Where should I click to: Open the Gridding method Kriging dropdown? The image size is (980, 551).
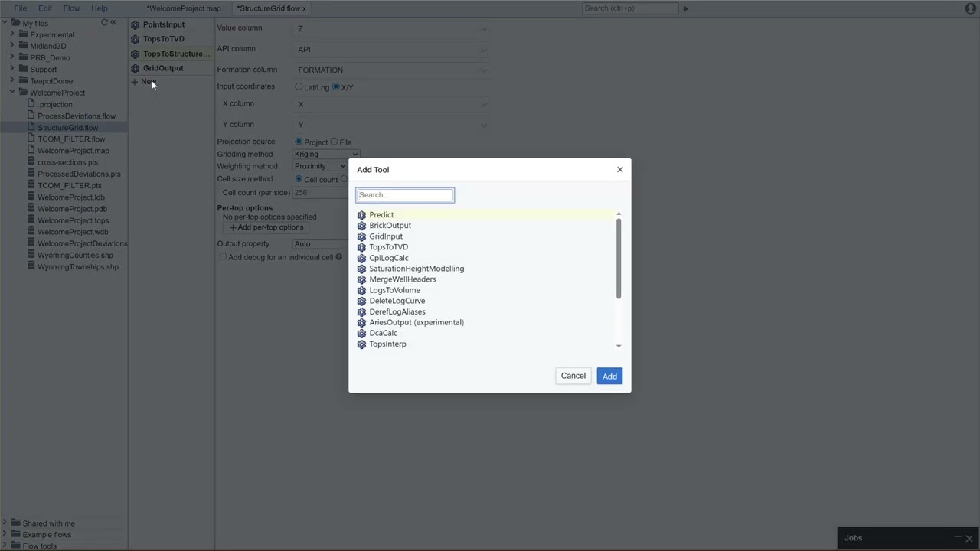[x=327, y=155]
